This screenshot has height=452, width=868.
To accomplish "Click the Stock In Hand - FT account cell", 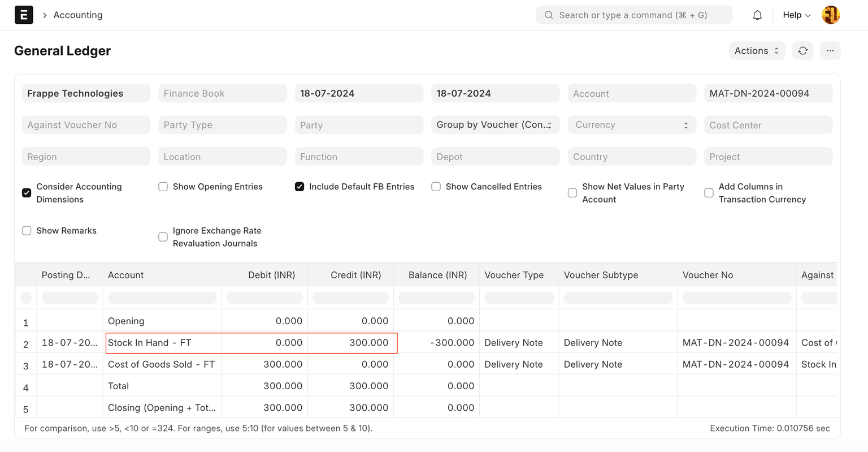I will click(150, 343).
